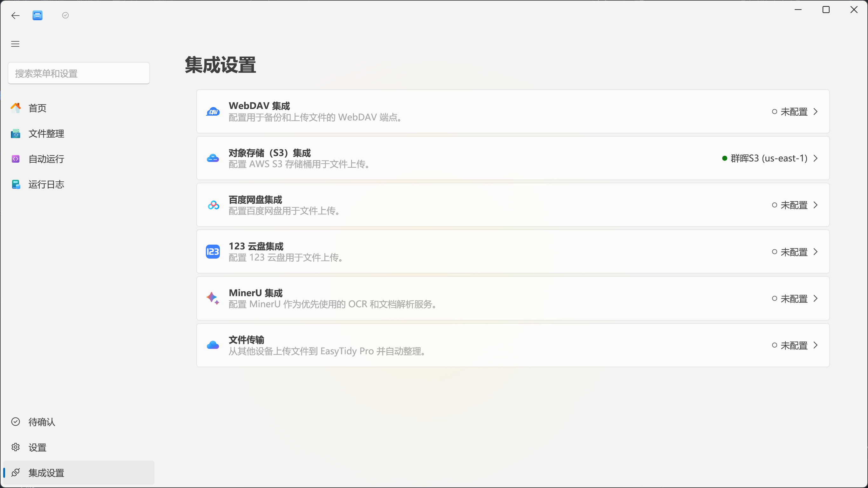This screenshot has height=488, width=868.
Task: Expand the 对象存储（S3）集成 row chevron
Action: pyautogui.click(x=816, y=158)
